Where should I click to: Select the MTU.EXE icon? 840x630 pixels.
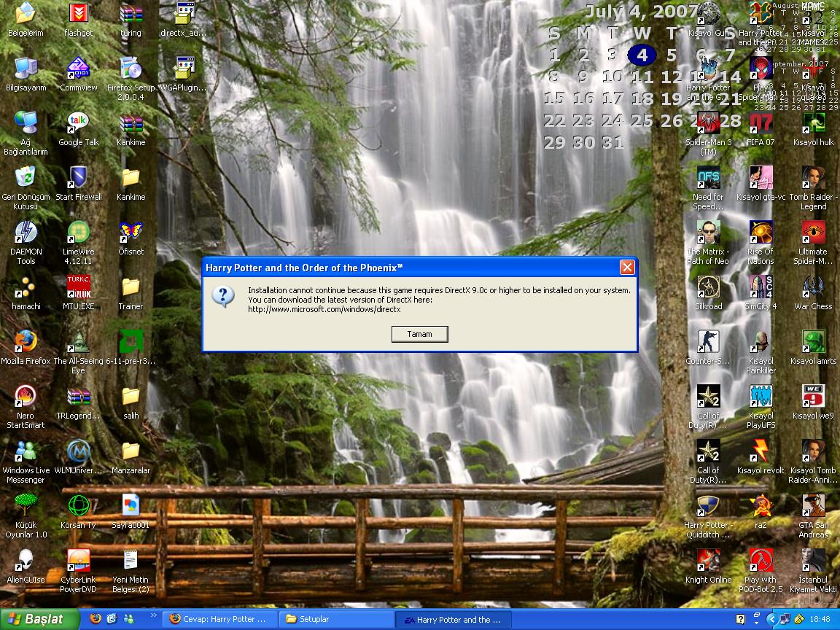click(x=78, y=293)
